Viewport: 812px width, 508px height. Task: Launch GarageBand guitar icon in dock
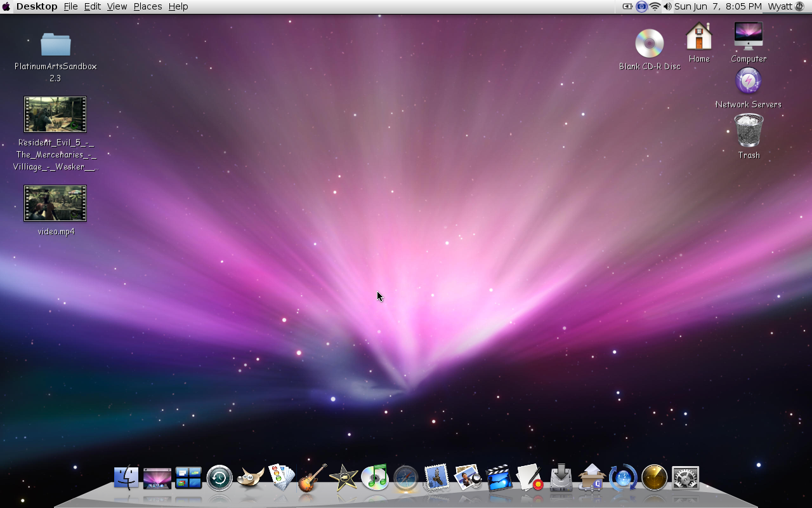pyautogui.click(x=312, y=478)
